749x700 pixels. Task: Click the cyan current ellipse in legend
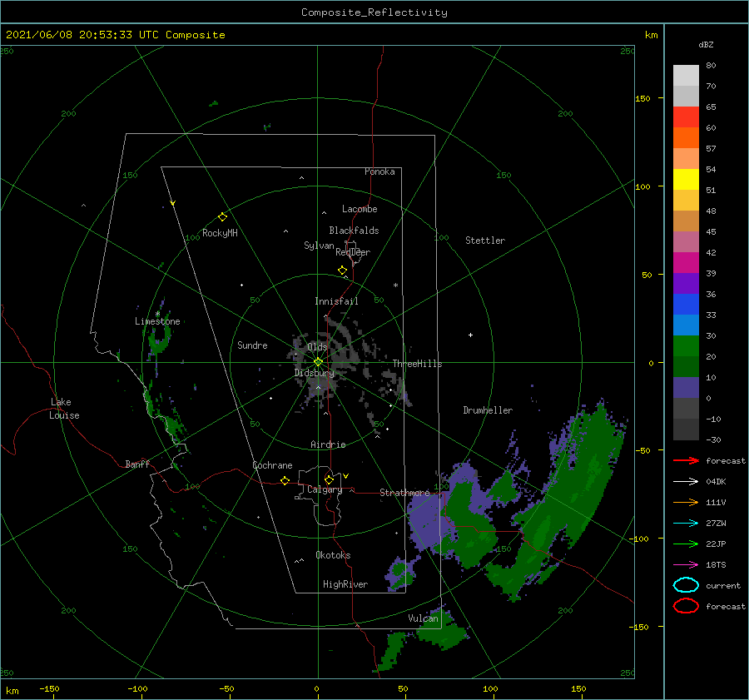[686, 585]
